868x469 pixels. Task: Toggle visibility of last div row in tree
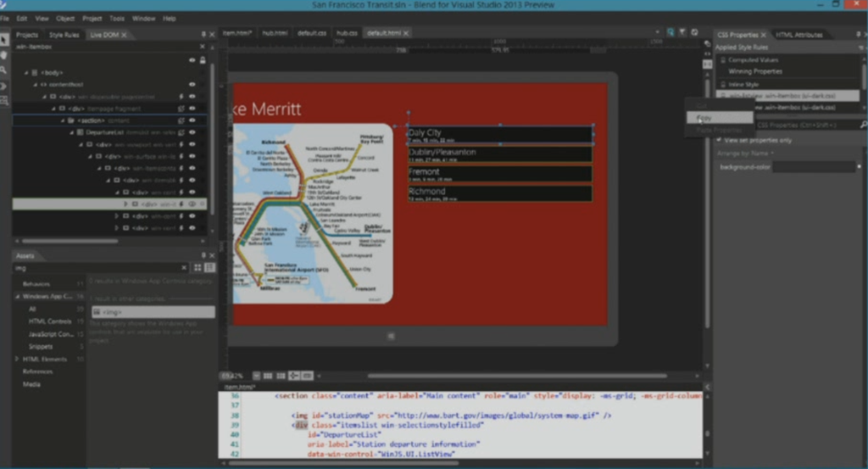coord(192,228)
